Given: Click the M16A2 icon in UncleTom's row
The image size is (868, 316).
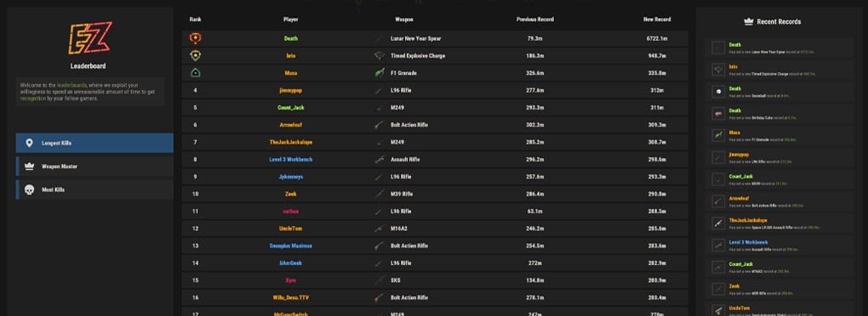Looking at the screenshot, I should point(379,229).
